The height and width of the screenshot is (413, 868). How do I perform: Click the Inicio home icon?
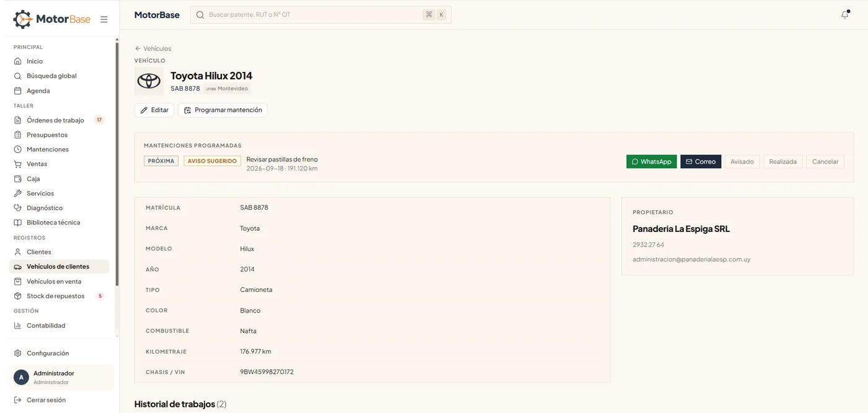click(18, 61)
